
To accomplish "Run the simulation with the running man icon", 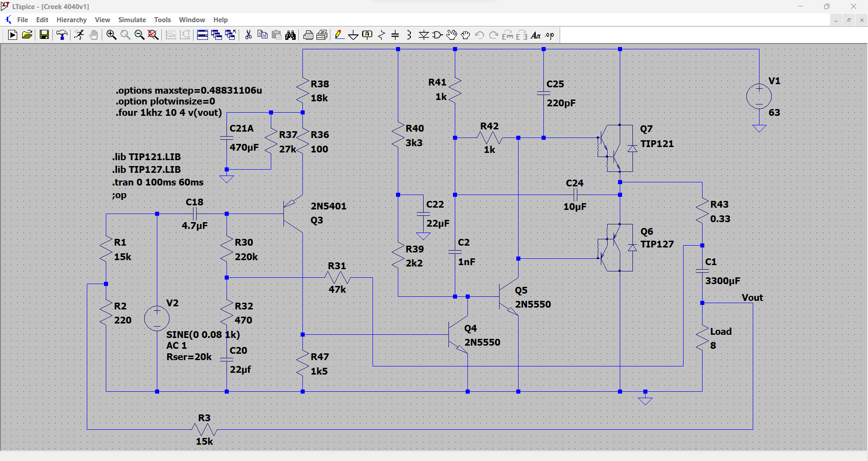I will (x=79, y=35).
